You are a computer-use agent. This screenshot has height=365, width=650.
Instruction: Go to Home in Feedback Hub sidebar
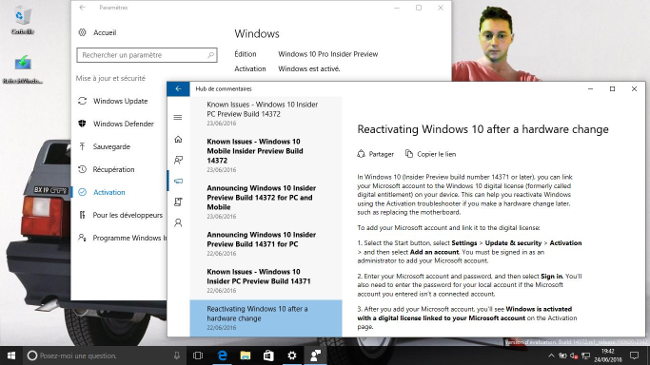coord(178,139)
